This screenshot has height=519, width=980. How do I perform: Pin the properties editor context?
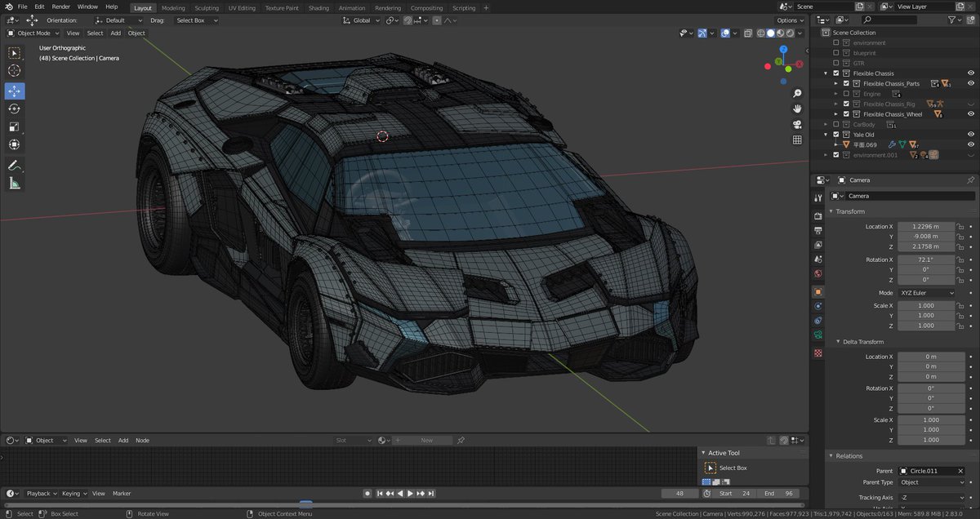(x=970, y=180)
